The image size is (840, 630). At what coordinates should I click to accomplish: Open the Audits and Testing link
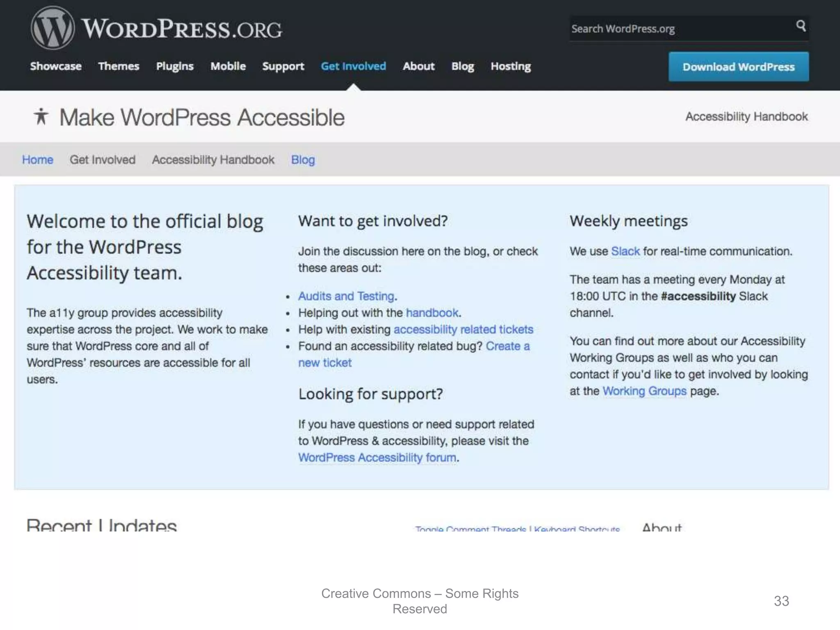[346, 296]
